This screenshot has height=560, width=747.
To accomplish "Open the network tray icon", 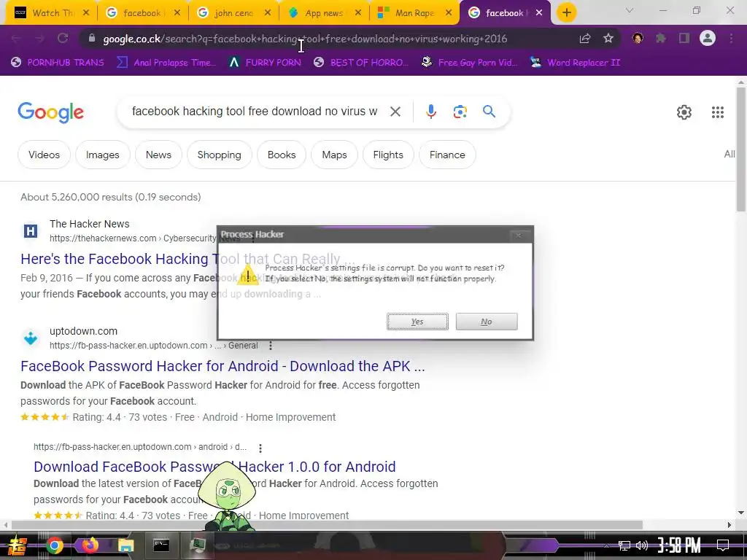I will coord(624,545).
